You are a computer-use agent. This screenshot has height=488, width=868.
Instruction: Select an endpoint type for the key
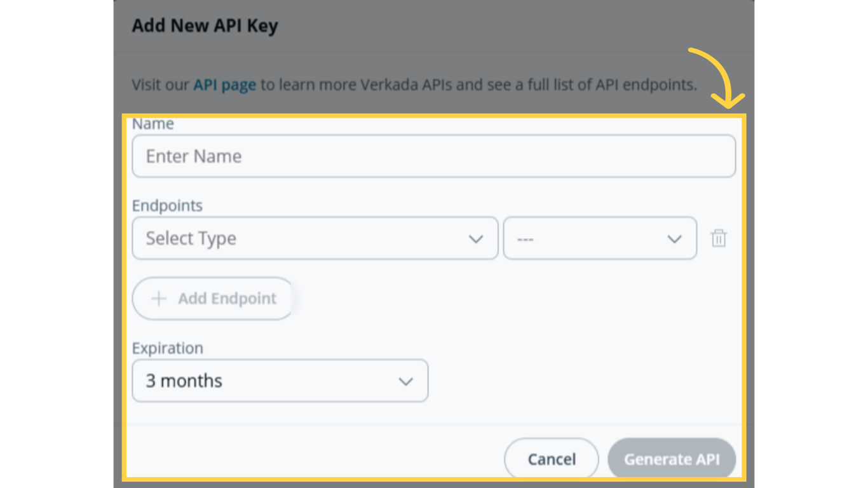[315, 238]
